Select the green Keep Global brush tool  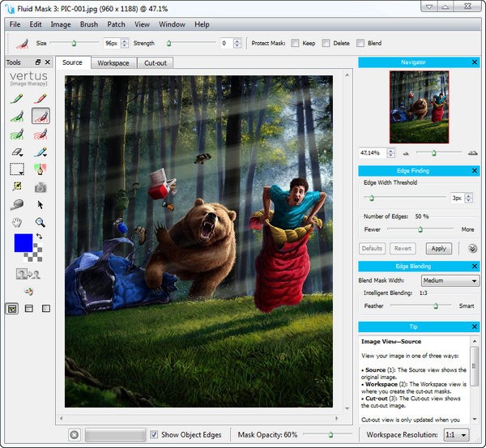(x=17, y=134)
